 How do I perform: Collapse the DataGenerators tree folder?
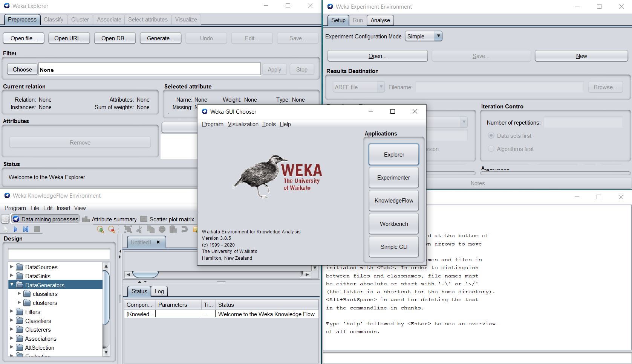[12, 285]
